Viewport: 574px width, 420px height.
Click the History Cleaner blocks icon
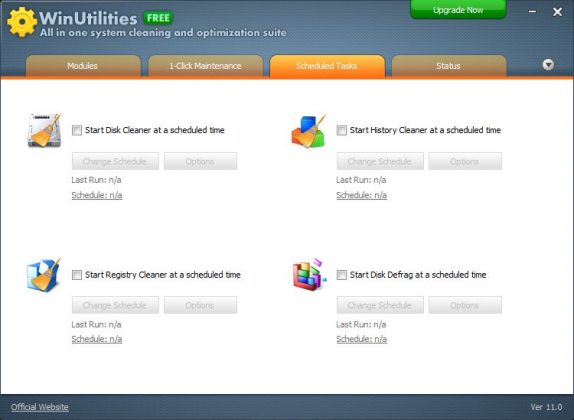pyautogui.click(x=308, y=131)
